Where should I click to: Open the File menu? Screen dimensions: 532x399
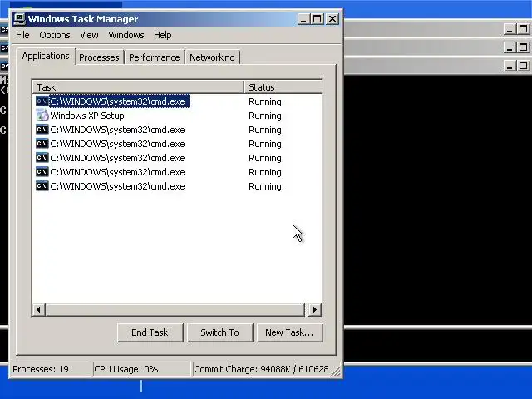point(22,35)
